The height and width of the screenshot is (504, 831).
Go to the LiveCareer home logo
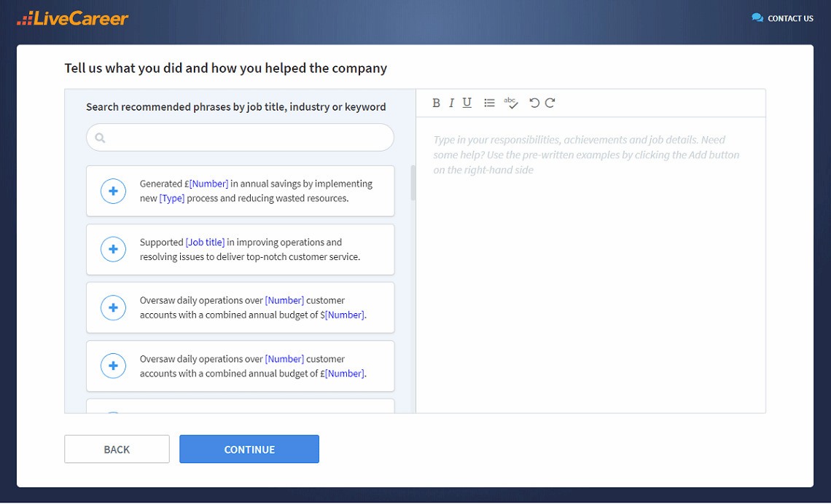coord(73,18)
